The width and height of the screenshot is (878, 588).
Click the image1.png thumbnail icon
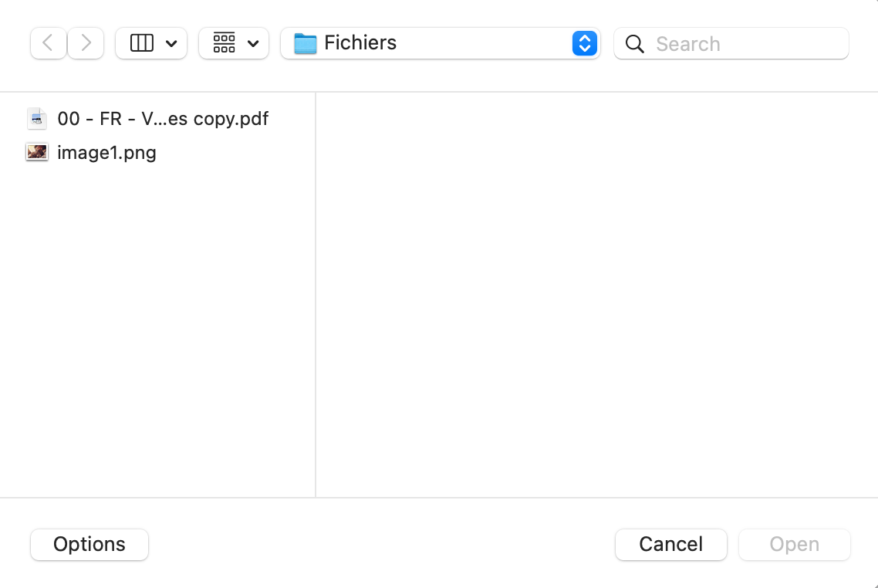[37, 153]
